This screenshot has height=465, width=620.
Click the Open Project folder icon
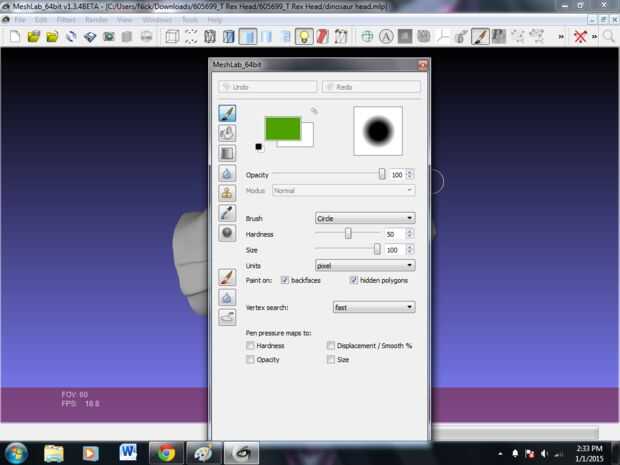click(34, 37)
